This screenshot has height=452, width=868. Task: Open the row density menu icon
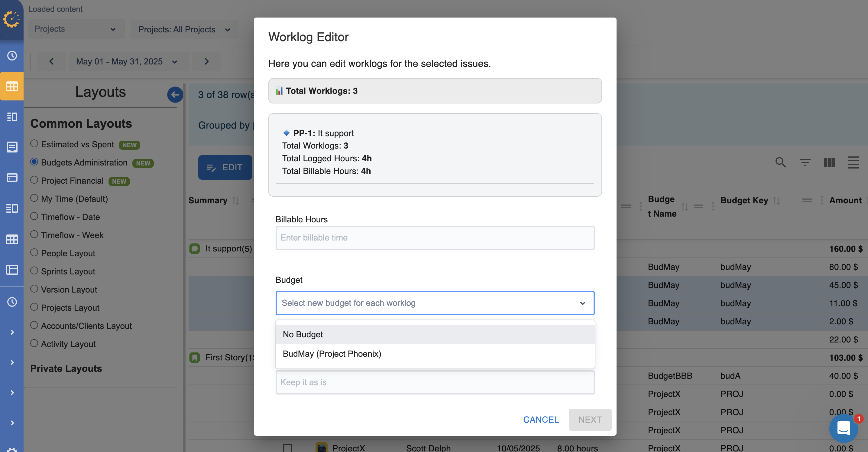click(x=853, y=162)
